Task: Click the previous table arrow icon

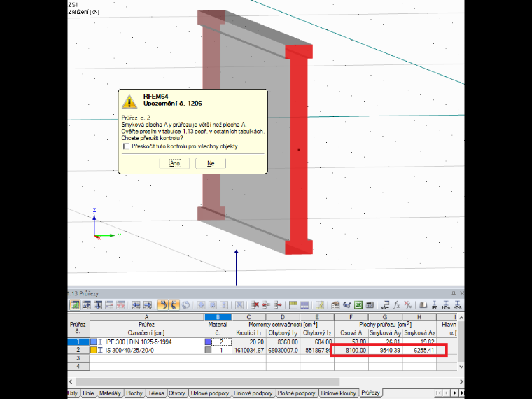Action: [136, 305]
